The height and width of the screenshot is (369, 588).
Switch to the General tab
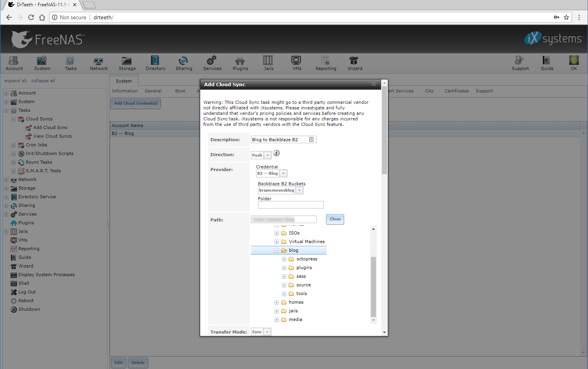[x=153, y=91]
